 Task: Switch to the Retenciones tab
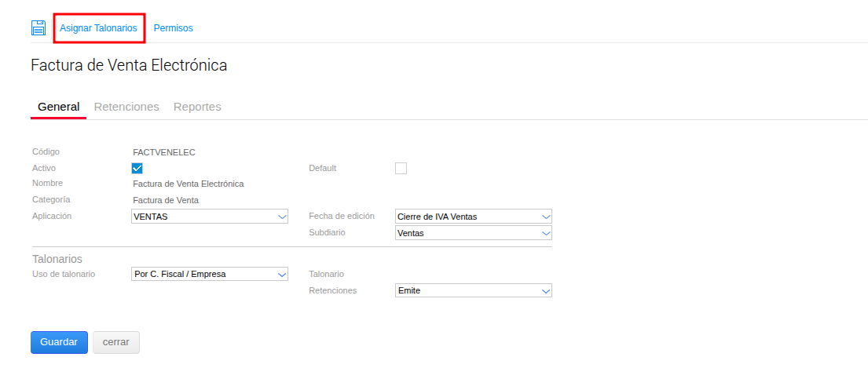click(126, 107)
